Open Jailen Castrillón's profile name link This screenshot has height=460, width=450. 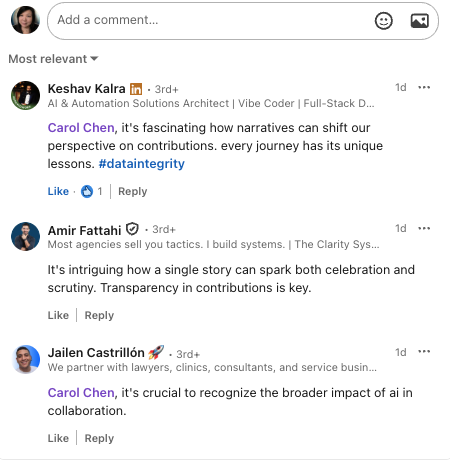[96, 353]
